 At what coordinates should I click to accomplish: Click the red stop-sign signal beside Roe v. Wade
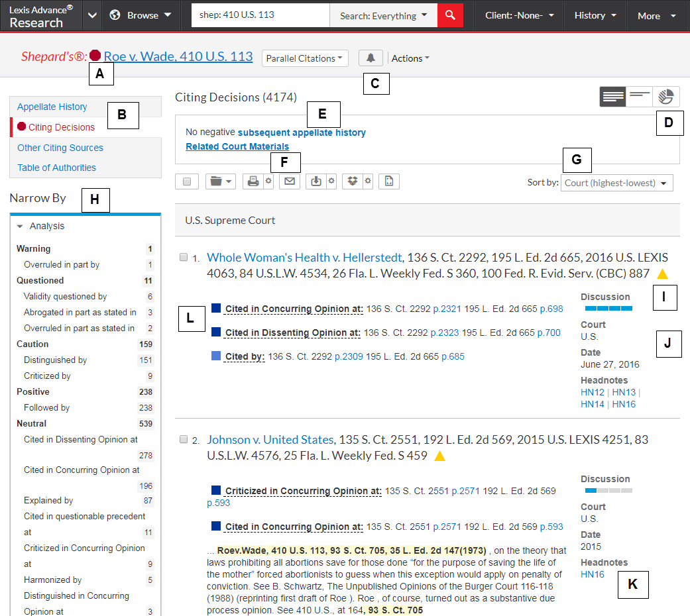click(95, 56)
